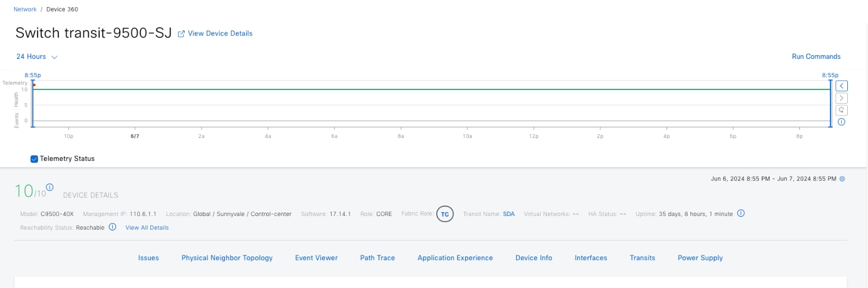Select the Power Supply tab
Screen dimensions: 868x288
click(x=700, y=258)
